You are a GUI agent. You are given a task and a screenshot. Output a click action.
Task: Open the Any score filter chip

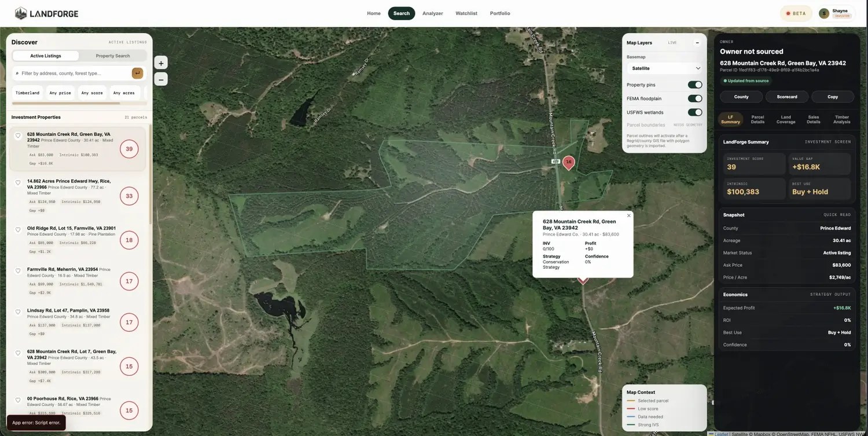coord(92,93)
